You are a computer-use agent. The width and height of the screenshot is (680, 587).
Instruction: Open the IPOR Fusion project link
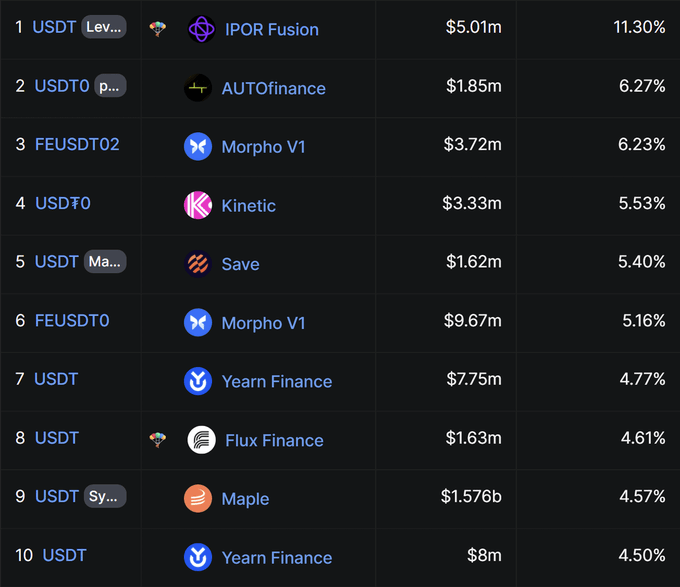[272, 29]
